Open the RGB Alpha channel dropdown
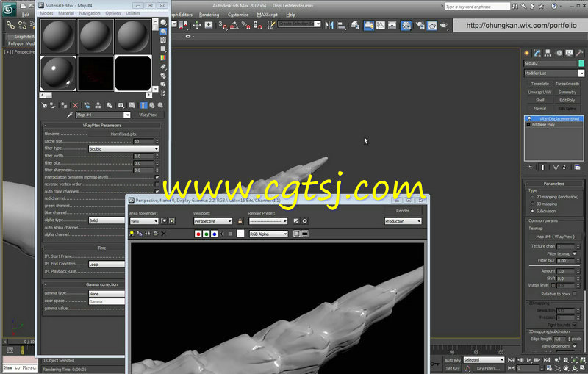The image size is (588, 374). click(268, 234)
